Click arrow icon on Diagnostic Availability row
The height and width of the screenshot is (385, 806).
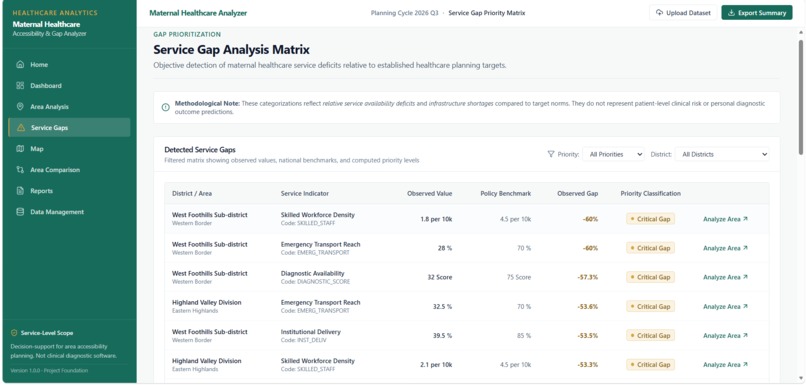point(745,277)
